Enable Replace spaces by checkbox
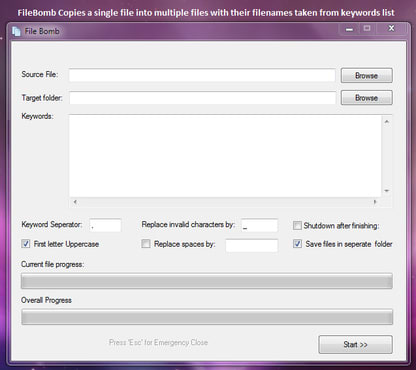This screenshot has height=370, width=416. pyautogui.click(x=146, y=244)
